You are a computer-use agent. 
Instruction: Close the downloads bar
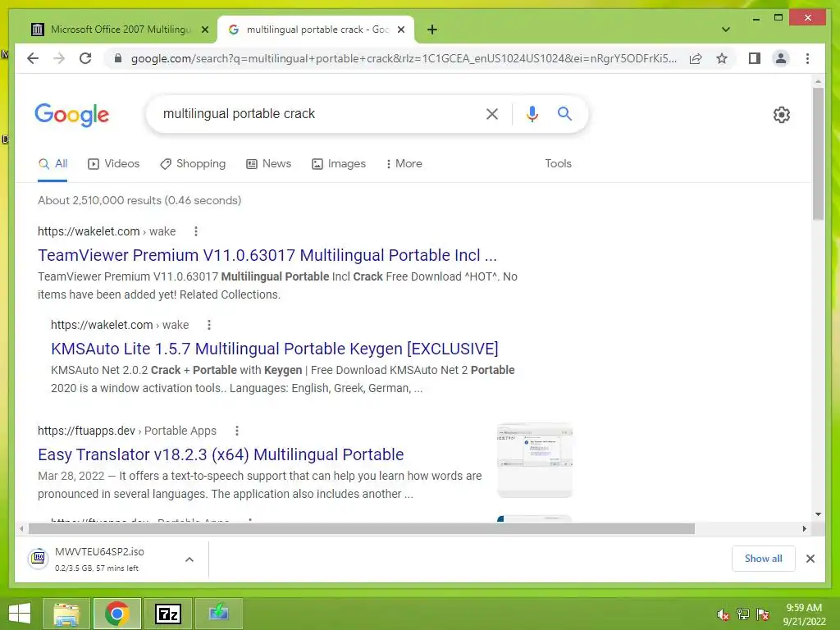[x=810, y=559]
